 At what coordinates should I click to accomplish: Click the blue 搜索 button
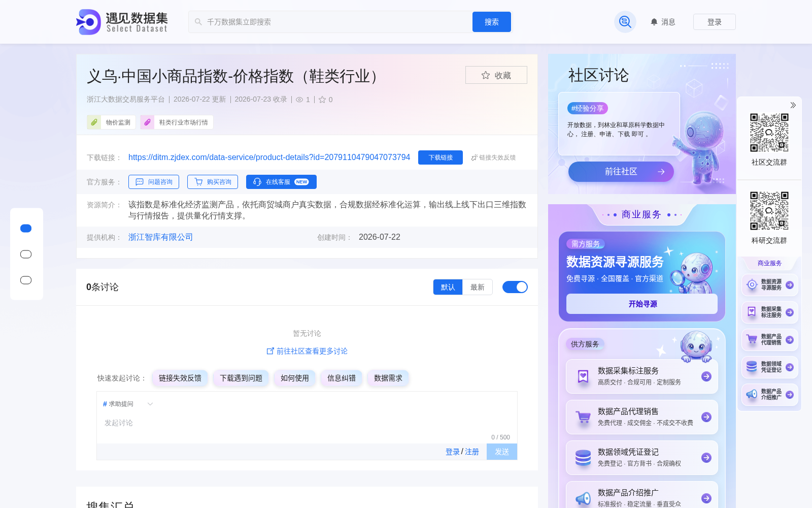click(x=492, y=22)
